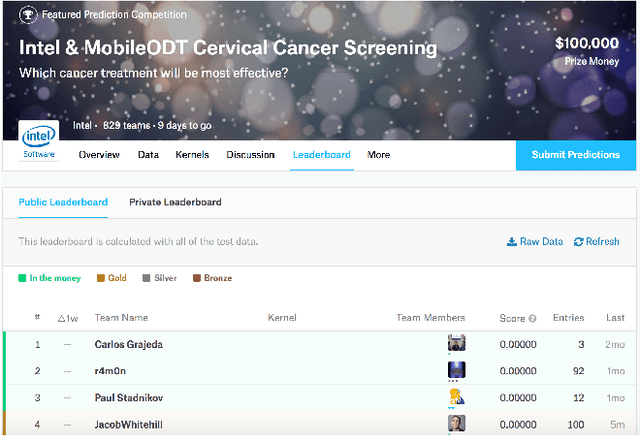Open the Carlos Grajeda team name link
Viewport: 640px width, 436px height.
[128, 344]
